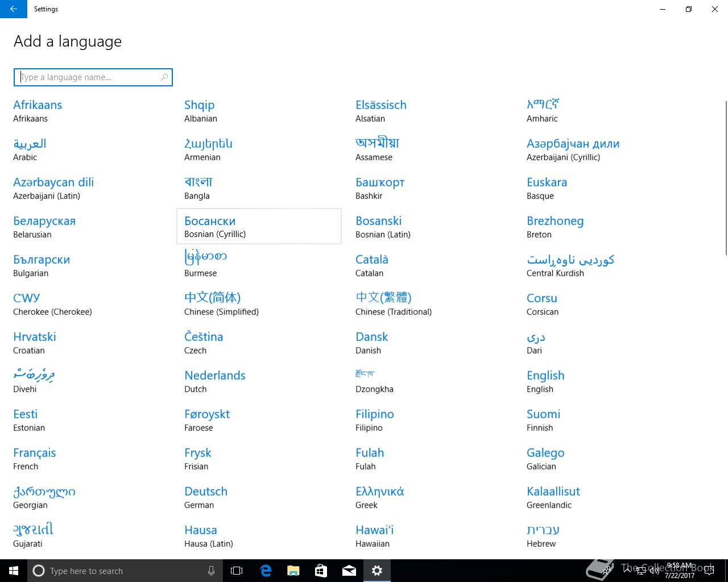
Task: Open File Explorer from the taskbar
Action: point(293,571)
